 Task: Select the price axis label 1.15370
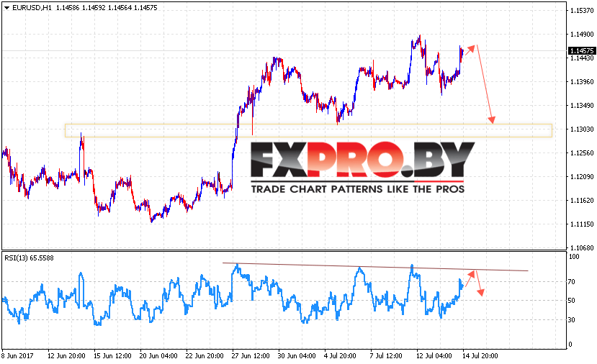click(582, 11)
